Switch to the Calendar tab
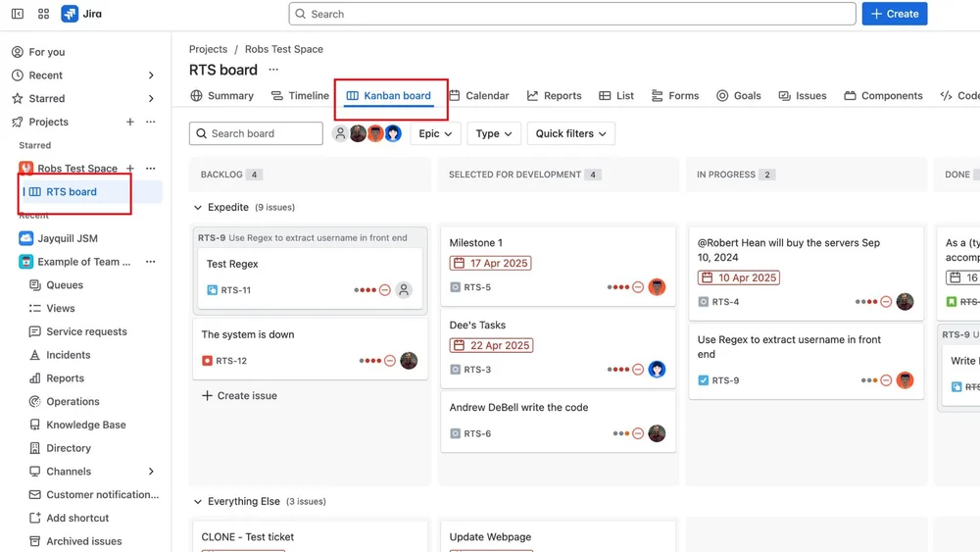The width and height of the screenshot is (980, 552). [x=479, y=96]
